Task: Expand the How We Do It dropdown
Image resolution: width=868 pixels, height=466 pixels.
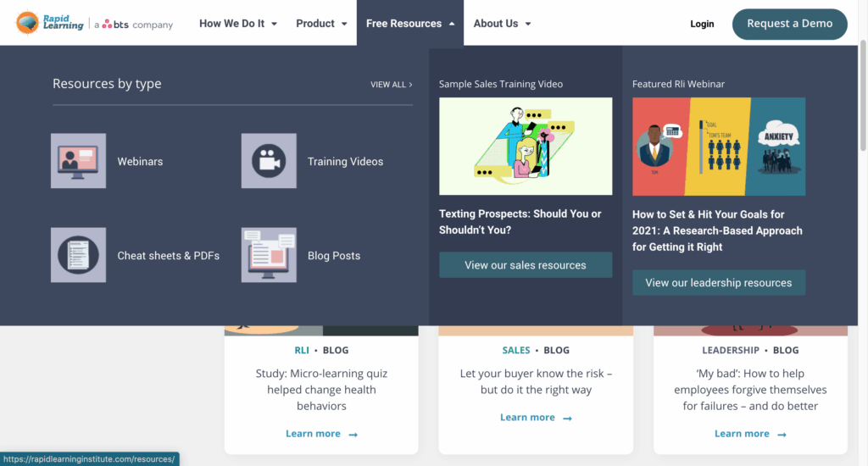Action: pyautogui.click(x=238, y=24)
